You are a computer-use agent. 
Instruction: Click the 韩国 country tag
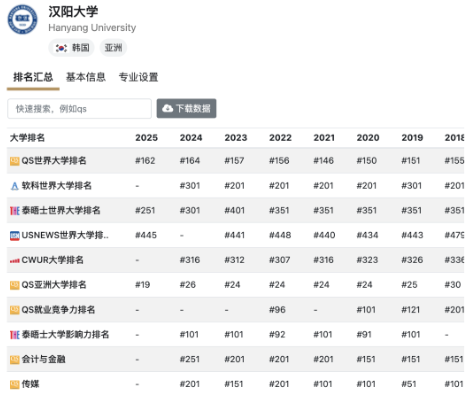point(72,48)
